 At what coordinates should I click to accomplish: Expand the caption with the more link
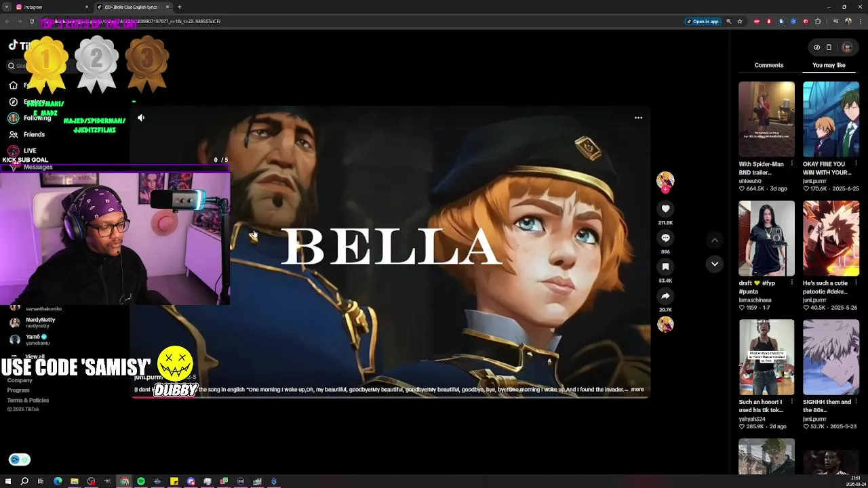637,390
